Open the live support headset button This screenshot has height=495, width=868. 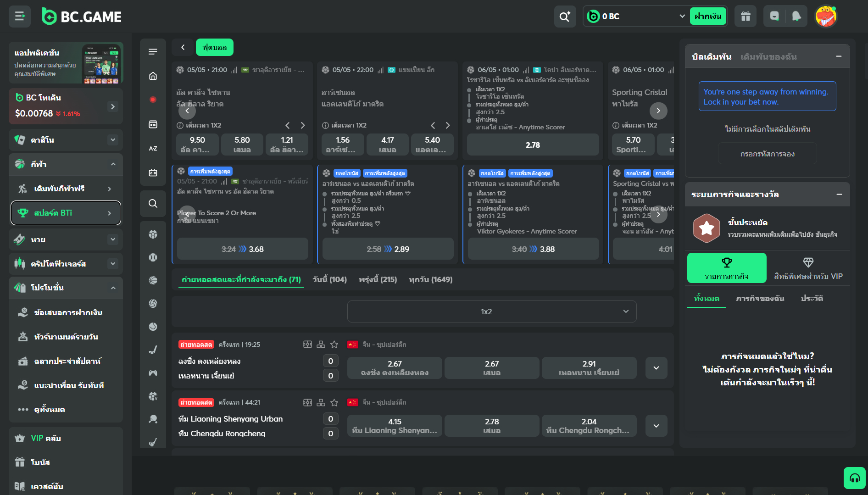[854, 478]
